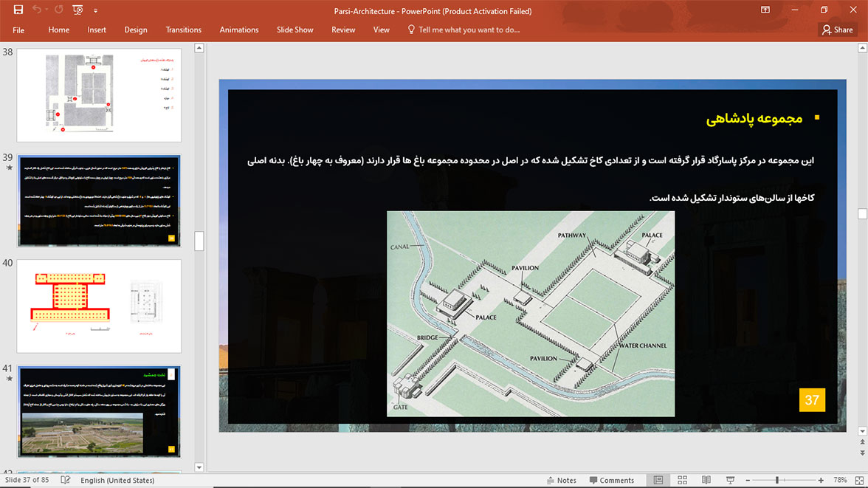Open Ribbon Display Options

tap(765, 10)
